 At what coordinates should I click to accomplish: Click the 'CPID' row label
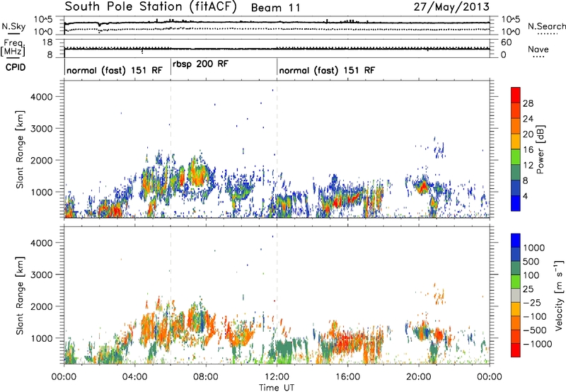click(x=16, y=67)
